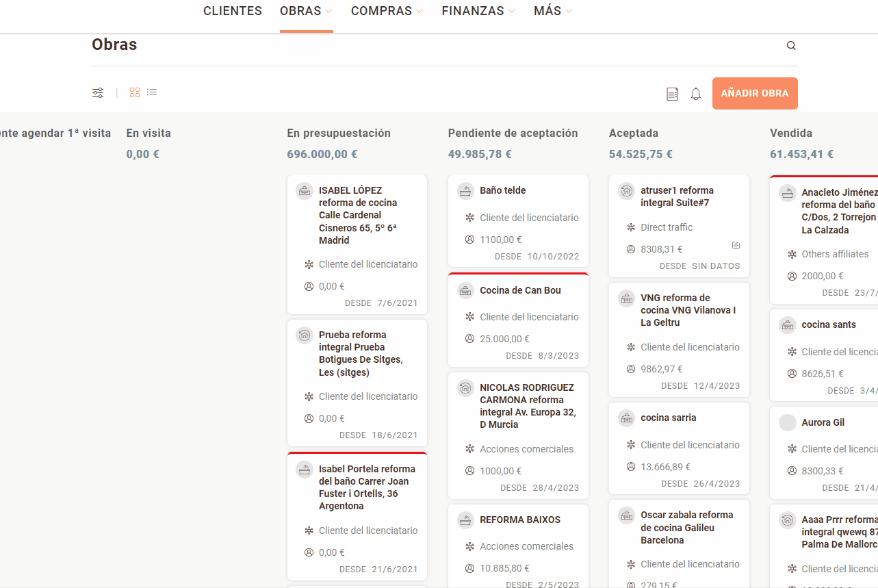Open the REFORMA BAIXOS card
This screenshot has height=588, width=878.
519,520
